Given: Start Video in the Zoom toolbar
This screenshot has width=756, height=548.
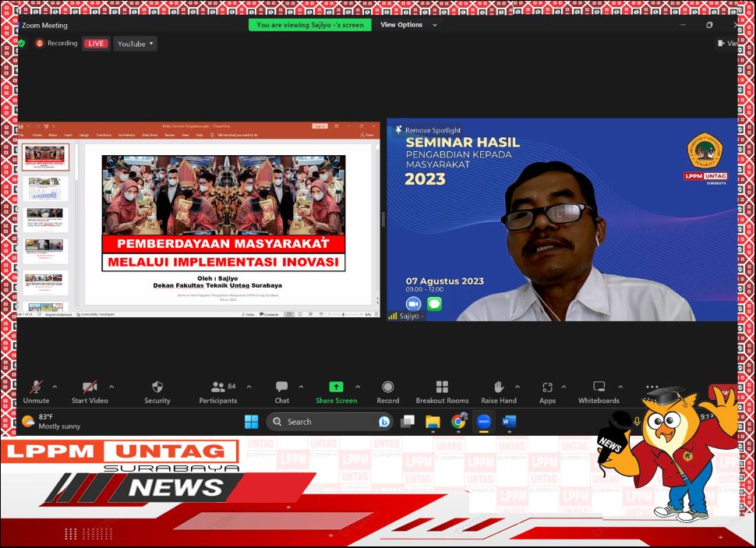Looking at the screenshot, I should [x=90, y=392].
